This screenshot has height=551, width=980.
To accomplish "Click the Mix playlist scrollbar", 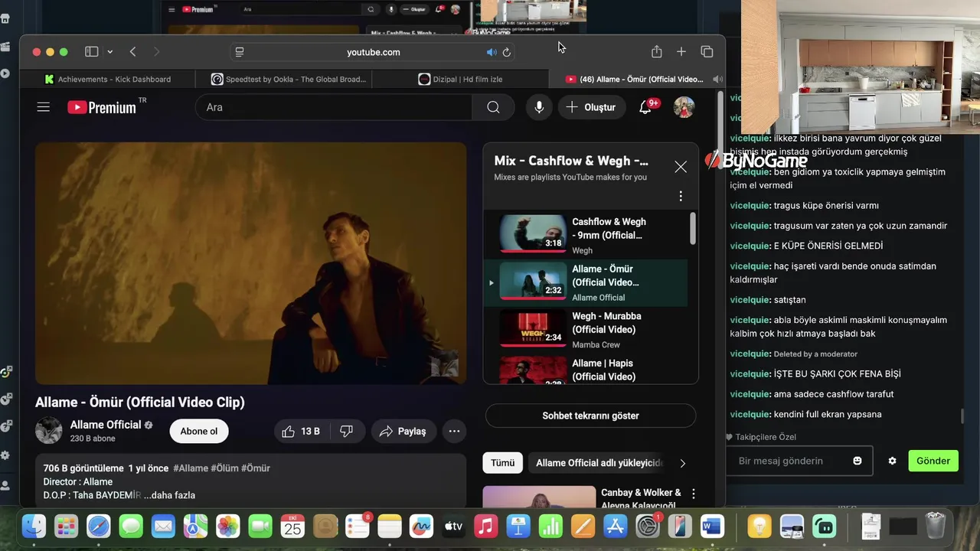I will point(693,228).
